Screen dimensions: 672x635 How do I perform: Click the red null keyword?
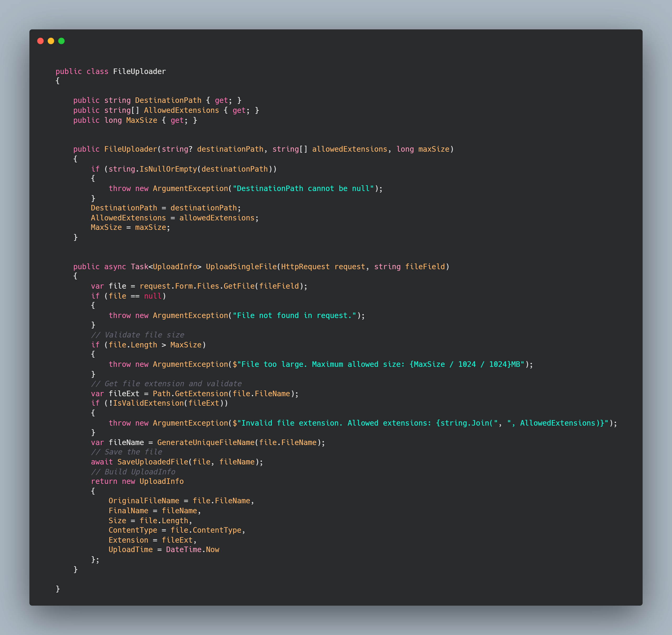pos(153,296)
